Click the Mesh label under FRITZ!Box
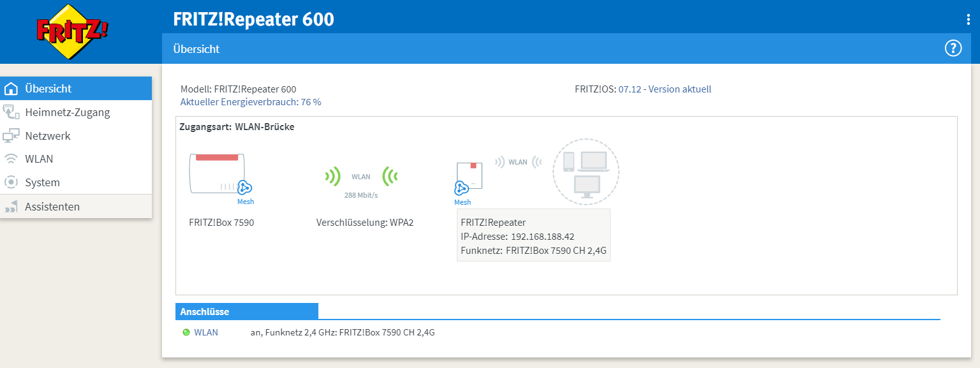This screenshot has height=368, width=980. click(246, 202)
